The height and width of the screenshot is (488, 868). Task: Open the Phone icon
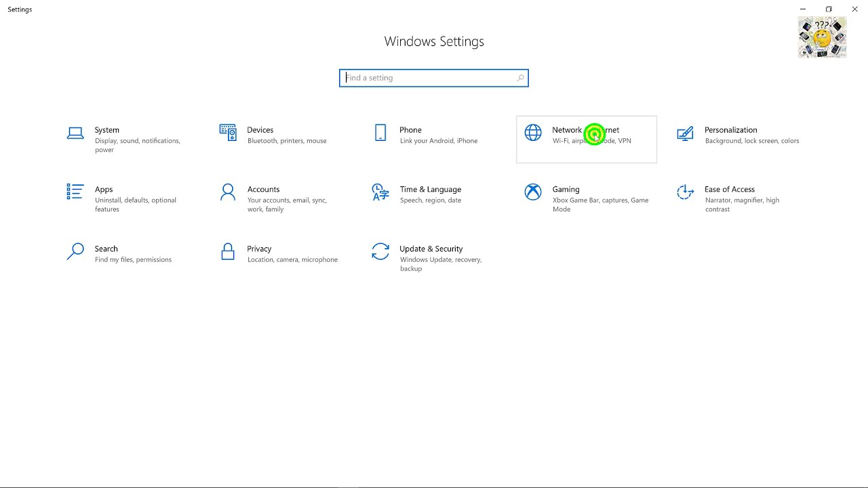[x=380, y=132]
